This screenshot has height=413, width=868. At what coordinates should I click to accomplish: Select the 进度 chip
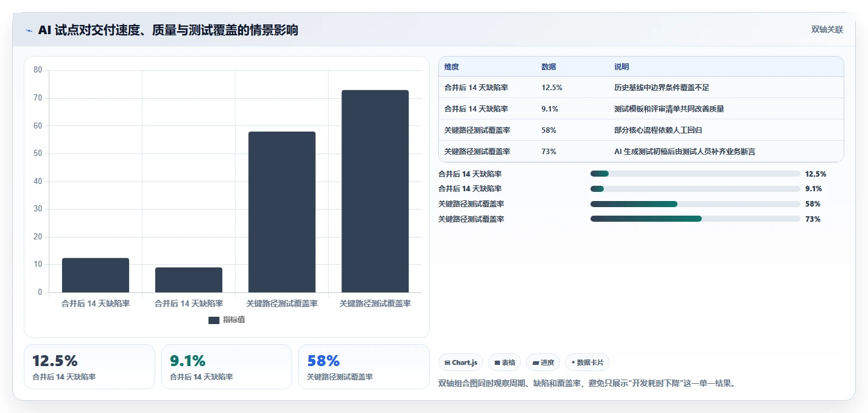[543, 362]
